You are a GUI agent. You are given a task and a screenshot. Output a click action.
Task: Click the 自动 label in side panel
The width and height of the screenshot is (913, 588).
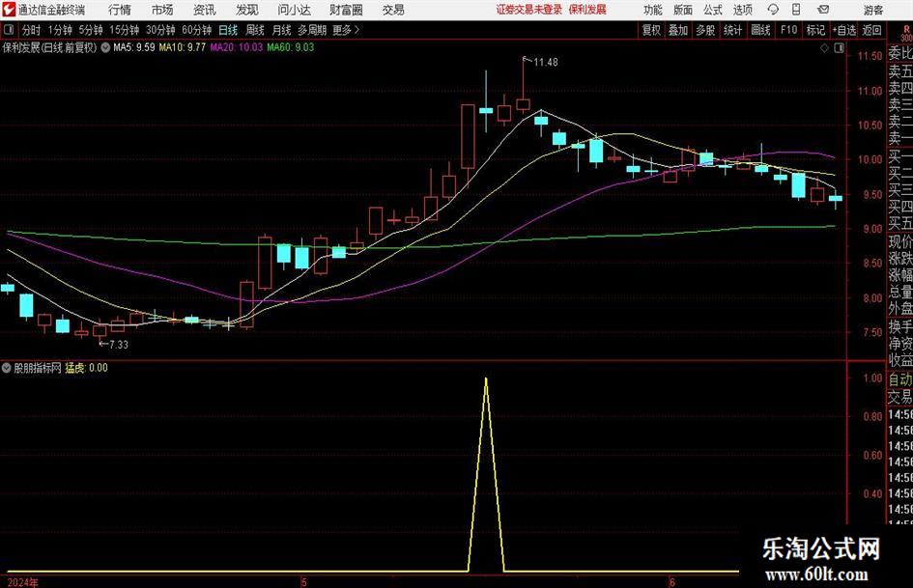pos(900,379)
